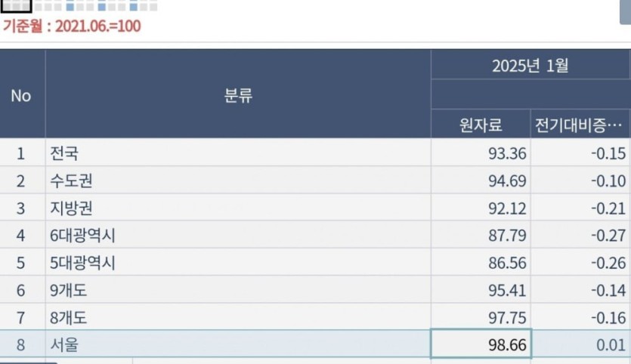Select the -0.27 change cell for 6대광역시

pos(608,236)
